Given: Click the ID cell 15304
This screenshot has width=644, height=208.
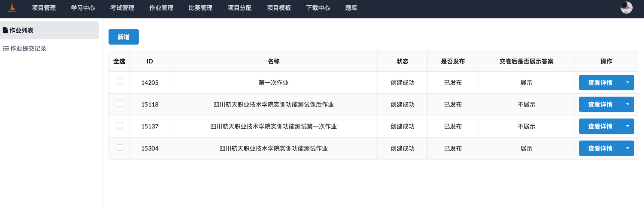Looking at the screenshot, I should click(150, 148).
